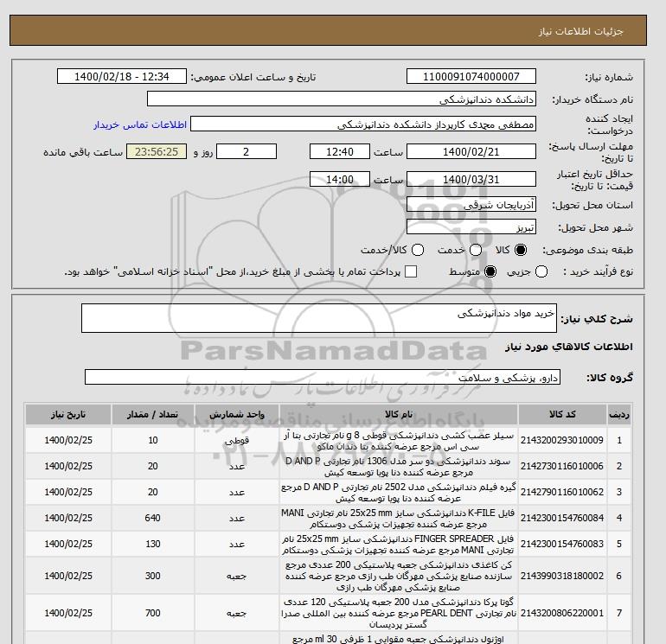Screen dimensions: 666x644
Task: Select the کالا/خدمت radio button
Action: click(x=418, y=250)
